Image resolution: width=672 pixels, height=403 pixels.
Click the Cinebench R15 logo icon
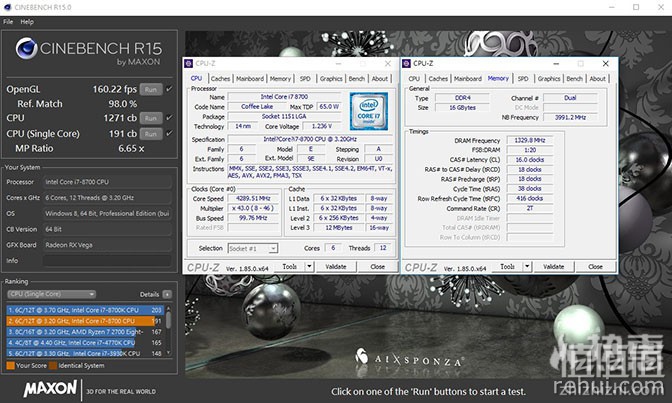(x=27, y=48)
